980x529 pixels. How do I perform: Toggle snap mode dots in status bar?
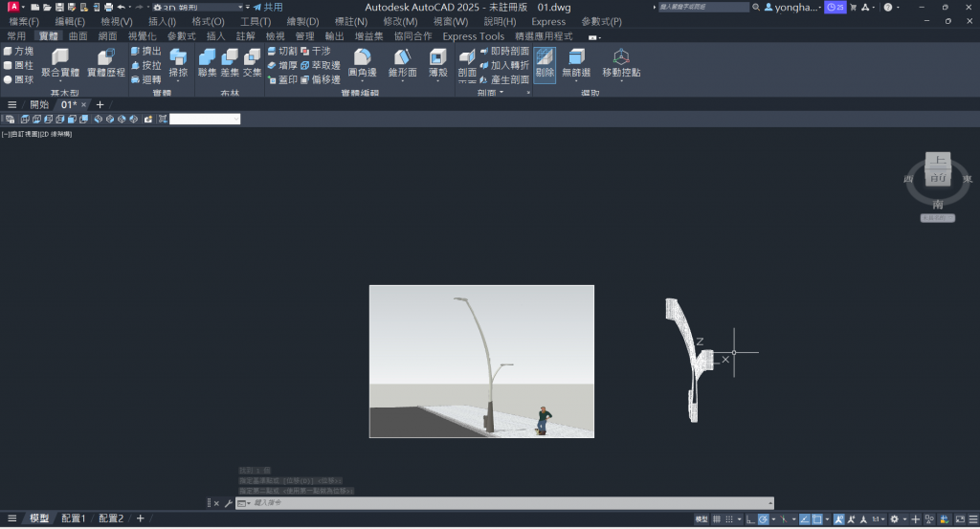pos(729,519)
